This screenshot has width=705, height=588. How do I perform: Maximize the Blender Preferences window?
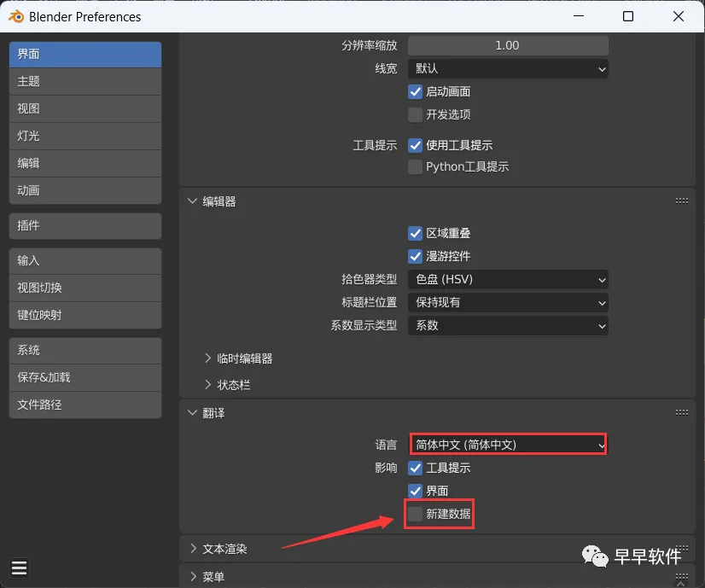pos(628,16)
